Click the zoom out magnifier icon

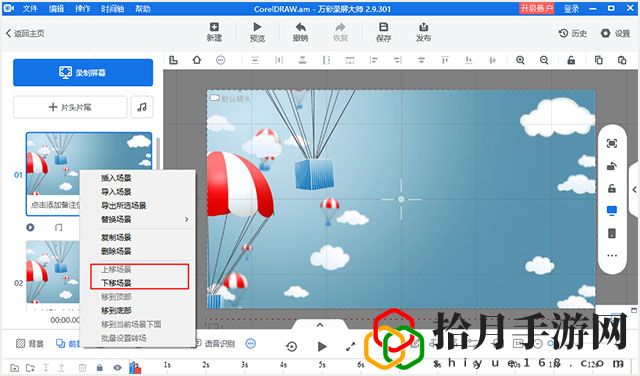[x=544, y=60]
